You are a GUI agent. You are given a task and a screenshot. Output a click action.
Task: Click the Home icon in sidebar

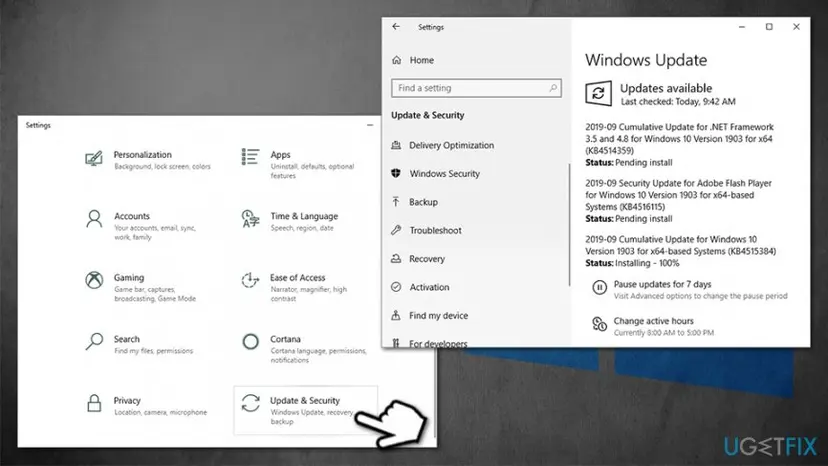[397, 60]
